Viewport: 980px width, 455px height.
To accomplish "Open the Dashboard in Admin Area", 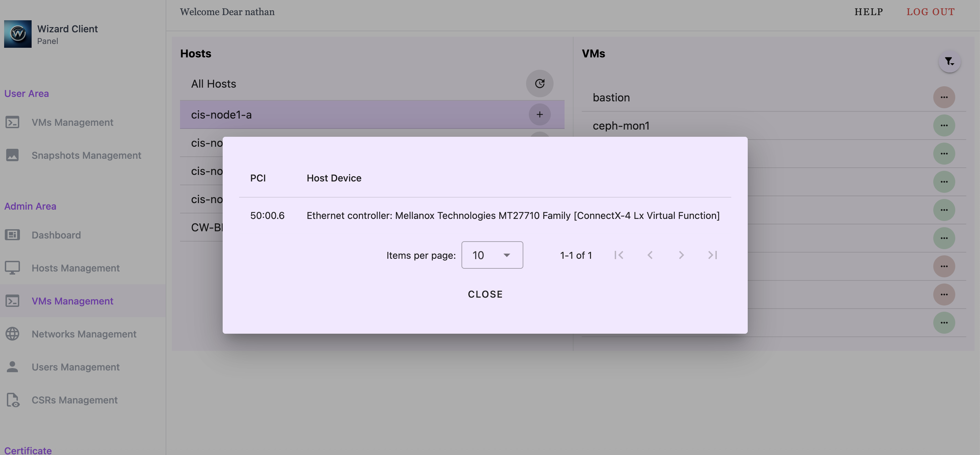I will (56, 235).
